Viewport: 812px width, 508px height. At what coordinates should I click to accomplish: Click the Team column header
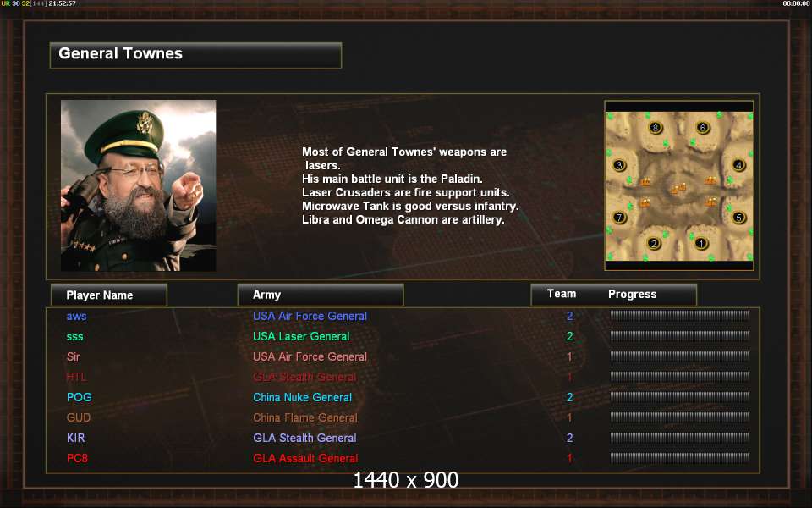pyautogui.click(x=562, y=294)
